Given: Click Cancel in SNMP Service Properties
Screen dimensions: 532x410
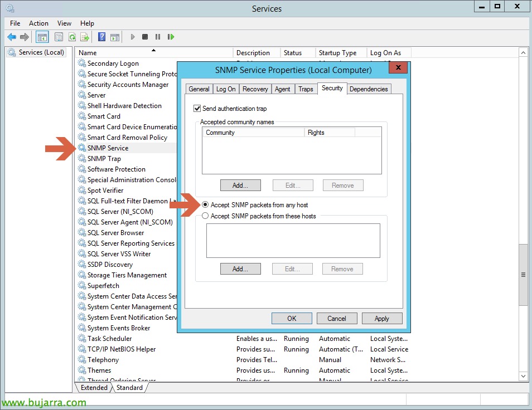Looking at the screenshot, I should [x=337, y=318].
